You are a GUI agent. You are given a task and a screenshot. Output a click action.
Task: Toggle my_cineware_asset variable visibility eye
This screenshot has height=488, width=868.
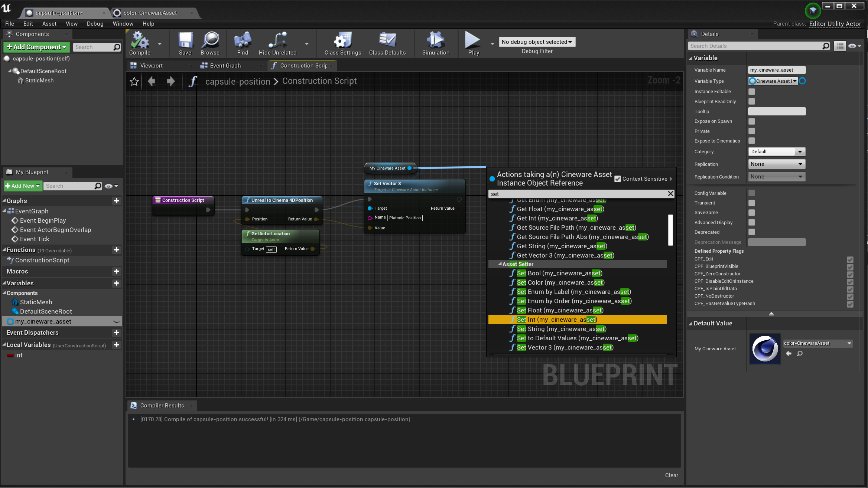coord(116,322)
